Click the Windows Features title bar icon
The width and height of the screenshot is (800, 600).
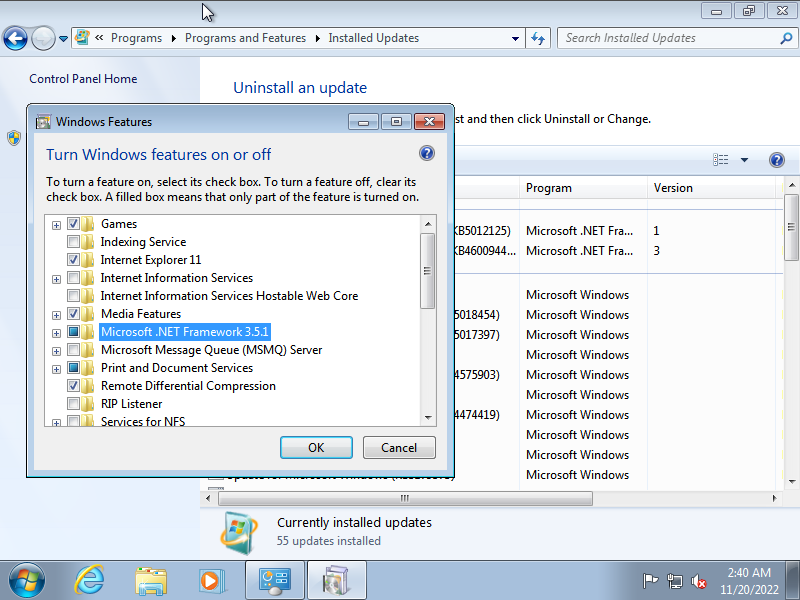point(43,121)
